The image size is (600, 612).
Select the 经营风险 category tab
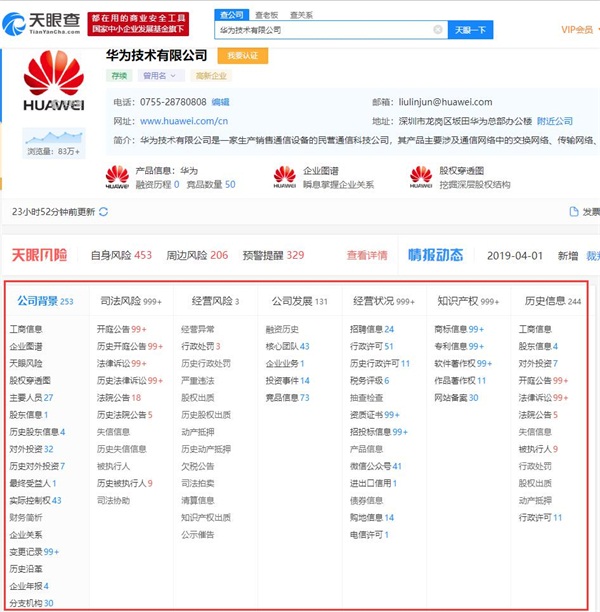215,301
